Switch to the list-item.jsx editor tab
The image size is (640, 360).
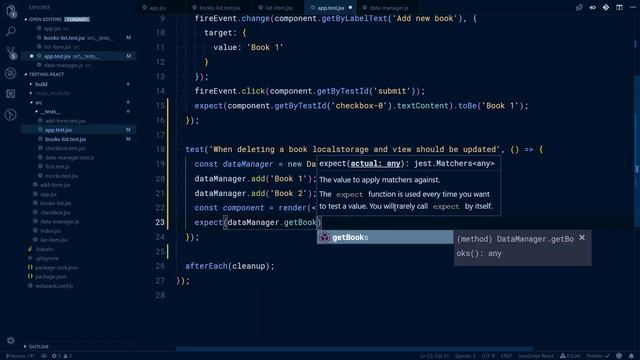pos(279,8)
